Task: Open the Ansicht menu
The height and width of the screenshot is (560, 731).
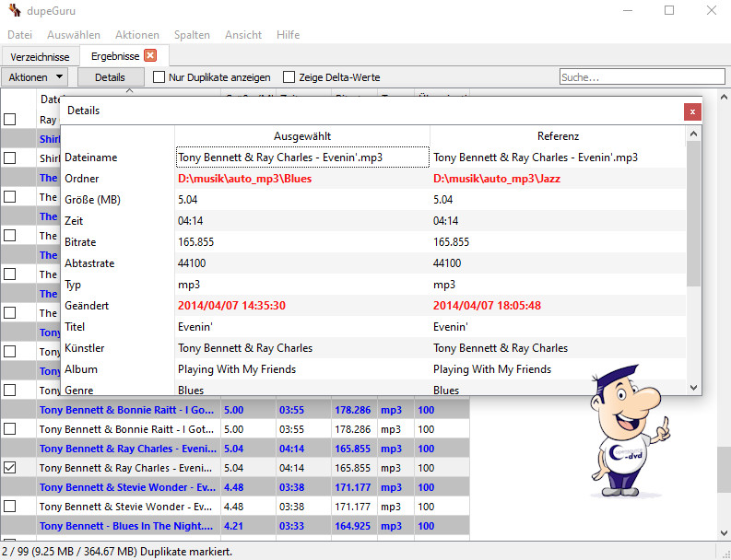Action: (243, 35)
